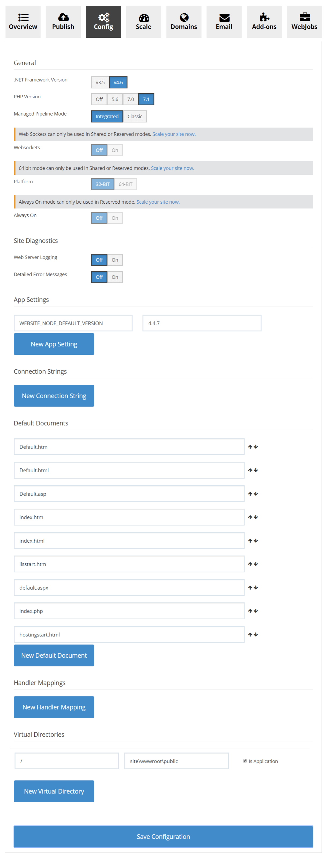Image resolution: width=333 pixels, height=868 pixels.
Task: Click the WEBSITE_NODE_DEFAULT_VERSION value field
Action: click(x=202, y=323)
